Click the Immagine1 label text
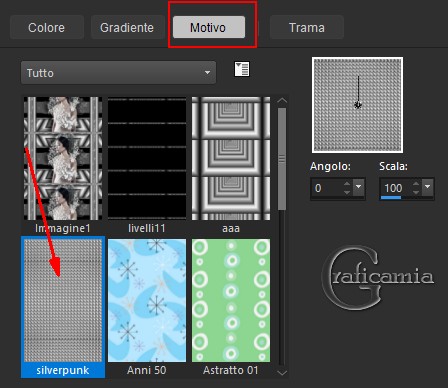Image resolution: width=448 pixels, height=388 pixels. [63, 228]
